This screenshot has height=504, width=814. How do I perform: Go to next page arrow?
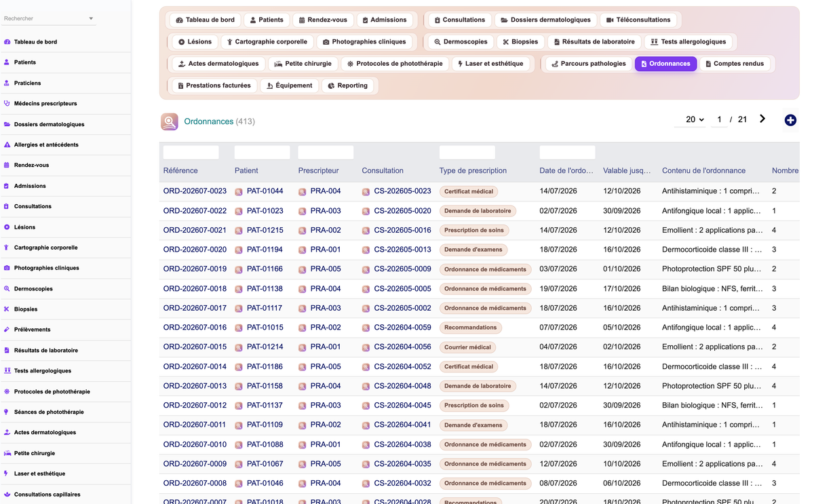pyautogui.click(x=762, y=119)
